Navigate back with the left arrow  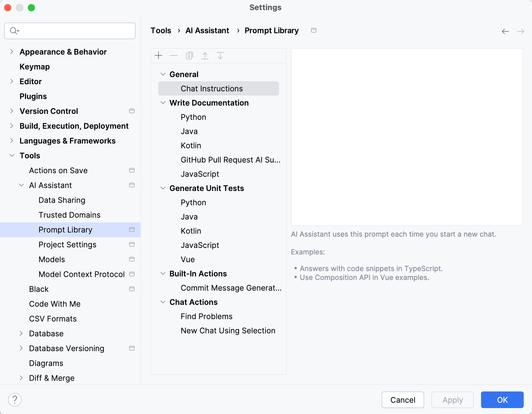[x=505, y=31]
